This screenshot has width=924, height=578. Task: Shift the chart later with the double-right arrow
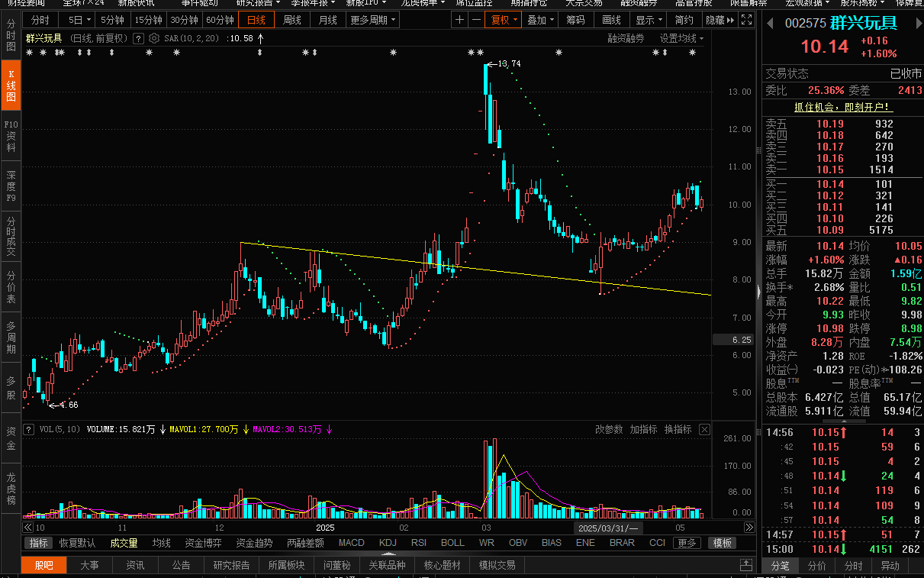click(749, 528)
